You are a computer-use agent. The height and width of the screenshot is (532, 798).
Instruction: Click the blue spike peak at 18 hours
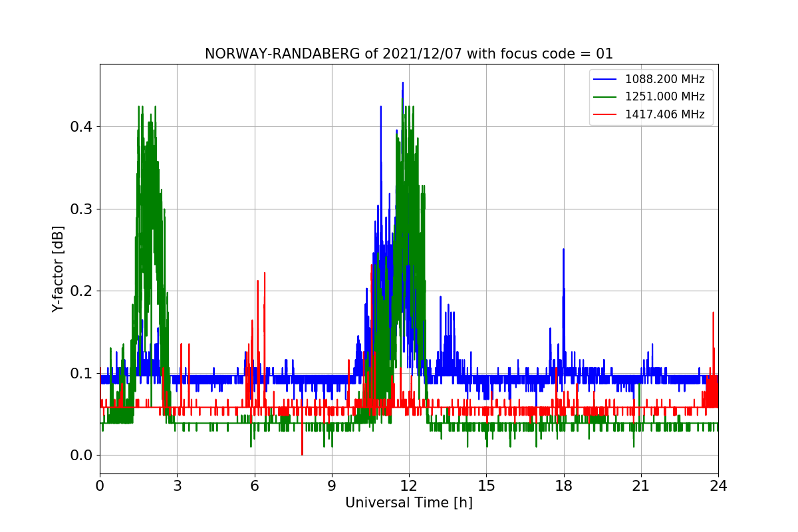pyautogui.click(x=563, y=249)
